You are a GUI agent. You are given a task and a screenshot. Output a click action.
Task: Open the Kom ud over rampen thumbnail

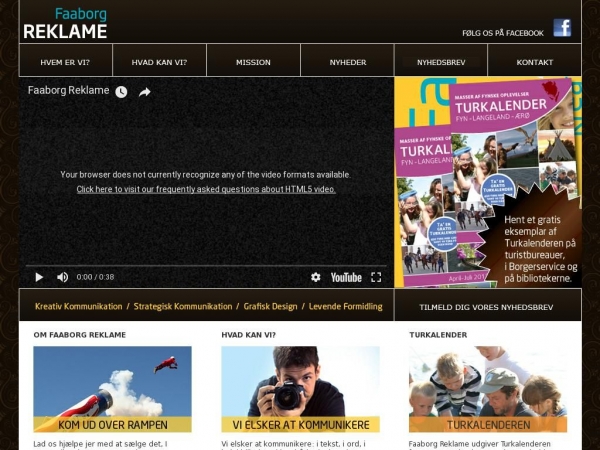coord(112,389)
